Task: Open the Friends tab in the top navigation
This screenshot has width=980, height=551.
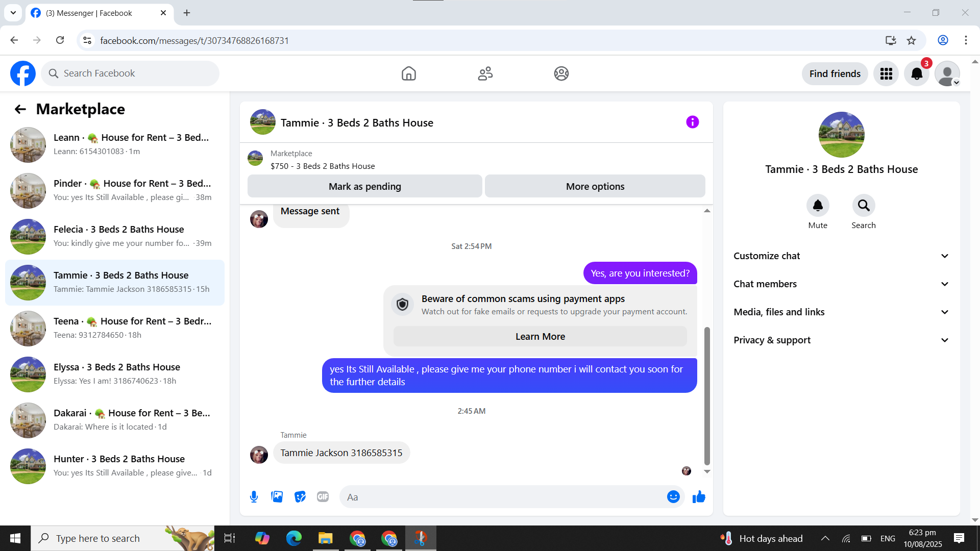Action: click(485, 74)
